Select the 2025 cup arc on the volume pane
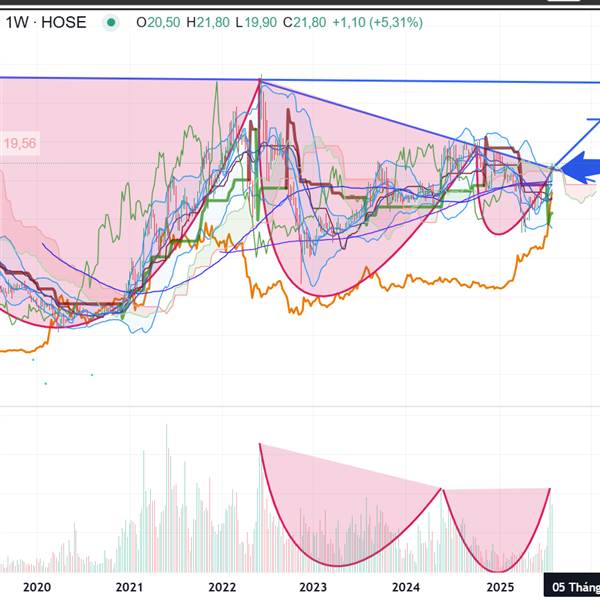 (496, 530)
